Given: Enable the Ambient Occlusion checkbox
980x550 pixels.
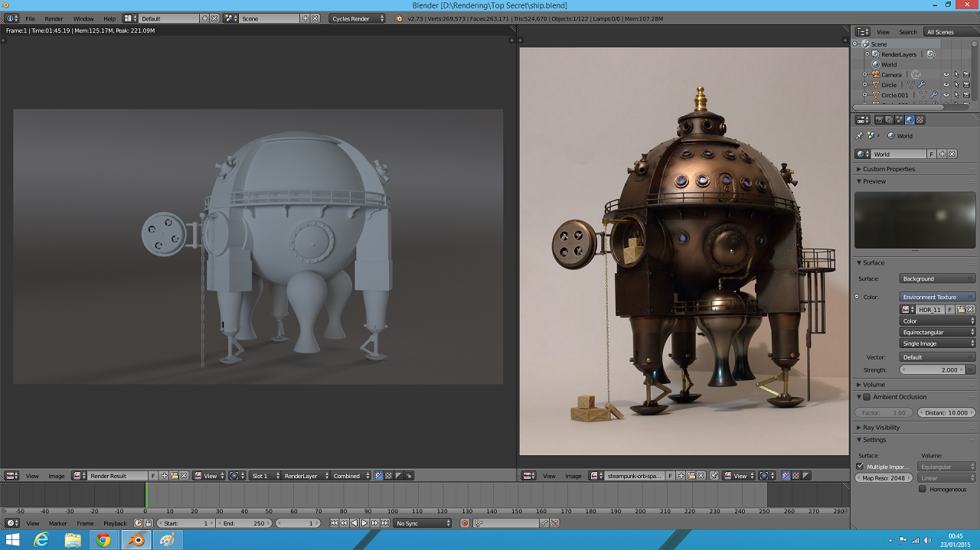Looking at the screenshot, I should tap(867, 397).
